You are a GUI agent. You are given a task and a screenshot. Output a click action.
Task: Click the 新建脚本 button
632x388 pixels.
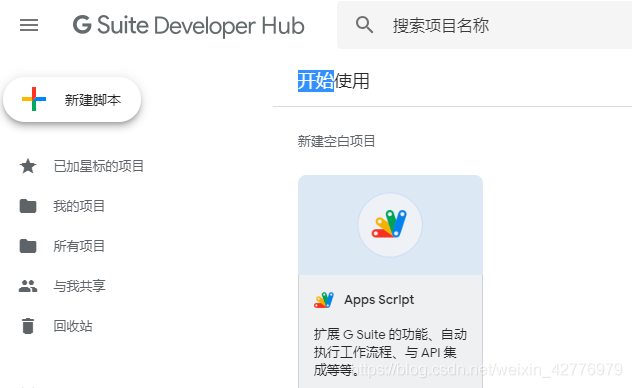coord(72,100)
